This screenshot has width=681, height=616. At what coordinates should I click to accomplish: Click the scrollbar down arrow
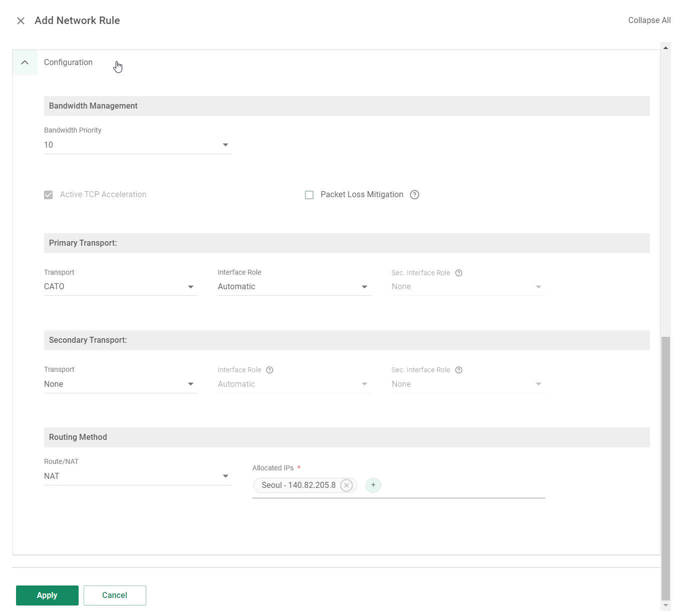pyautogui.click(x=666, y=605)
